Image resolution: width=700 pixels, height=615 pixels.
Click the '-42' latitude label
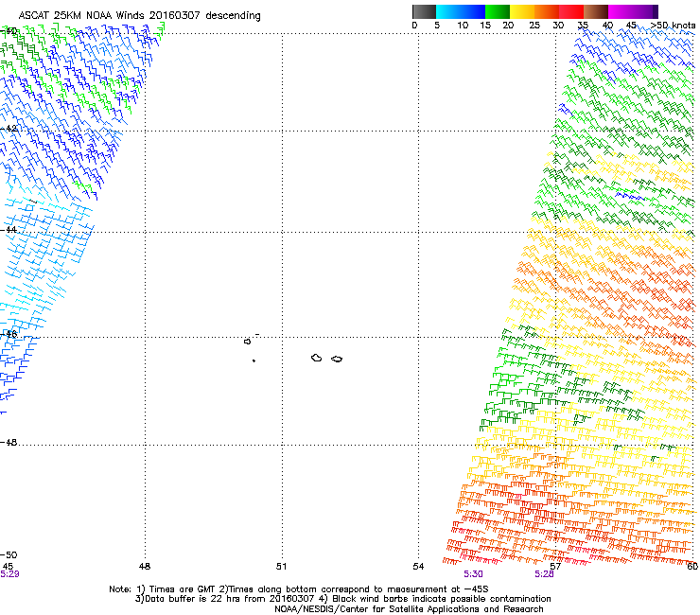(x=9, y=128)
